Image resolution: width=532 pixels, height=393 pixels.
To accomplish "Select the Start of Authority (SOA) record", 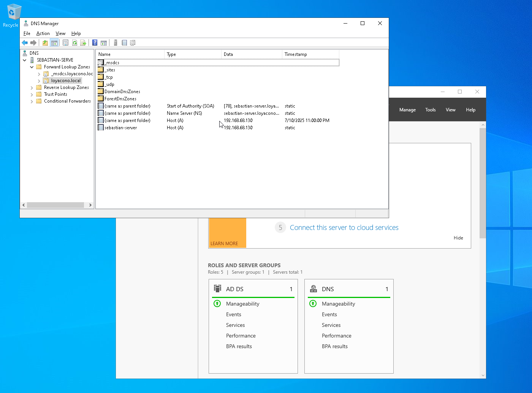I will click(x=218, y=106).
